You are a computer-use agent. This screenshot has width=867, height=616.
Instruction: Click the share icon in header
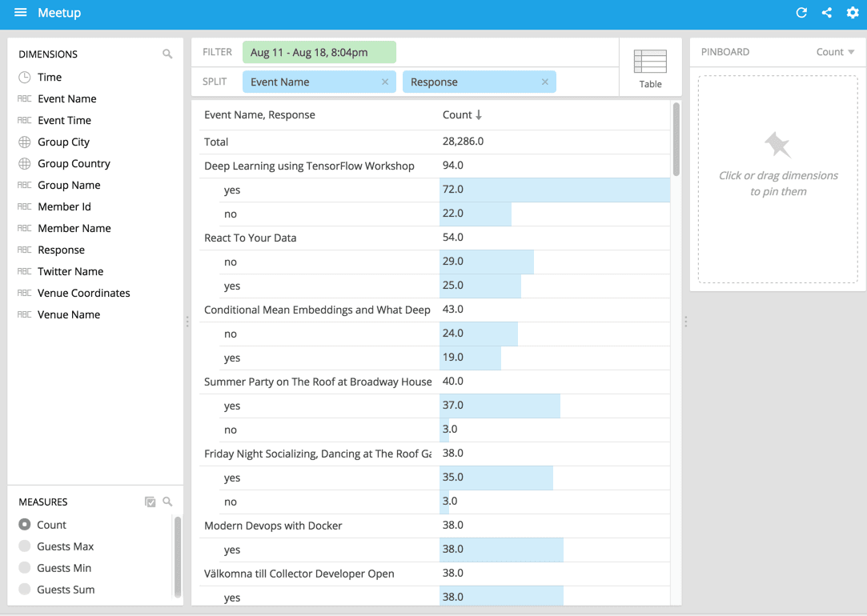[x=827, y=13]
